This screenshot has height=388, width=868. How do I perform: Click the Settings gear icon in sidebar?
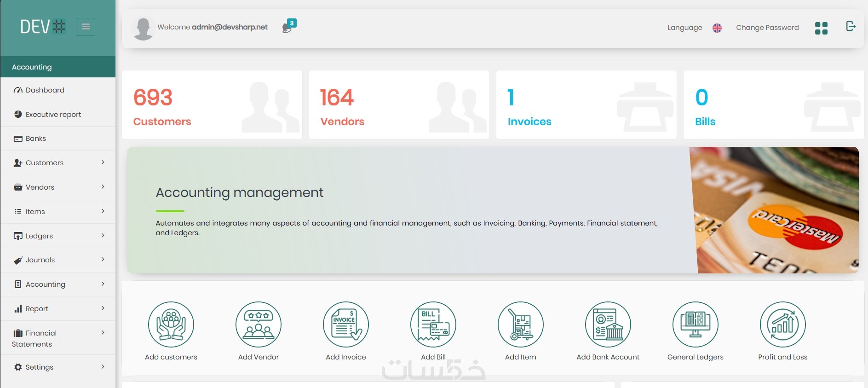point(18,367)
